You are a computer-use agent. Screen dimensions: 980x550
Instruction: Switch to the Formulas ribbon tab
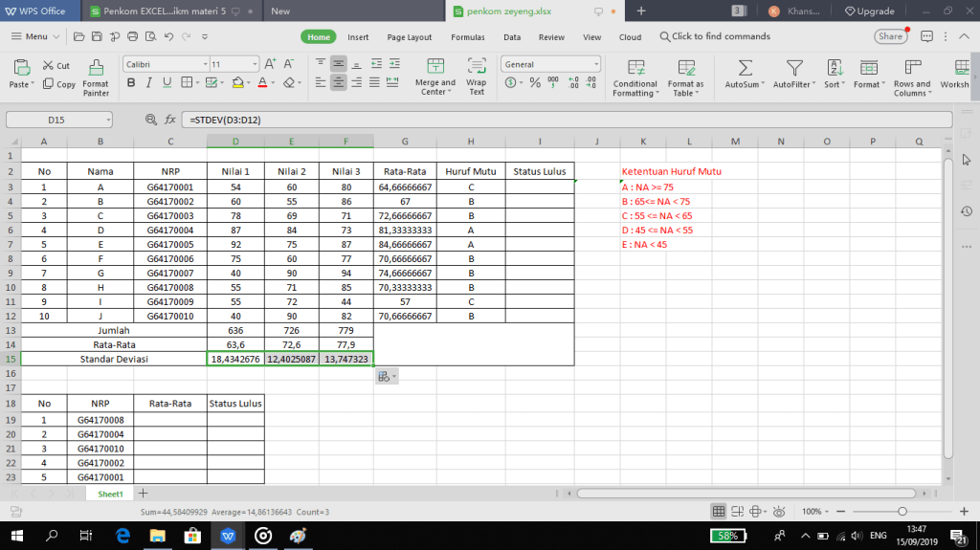click(x=467, y=37)
